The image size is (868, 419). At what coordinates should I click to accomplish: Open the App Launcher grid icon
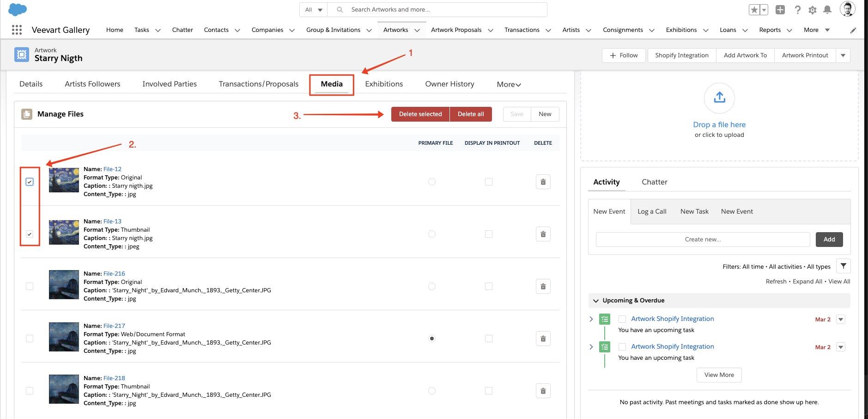click(x=17, y=30)
